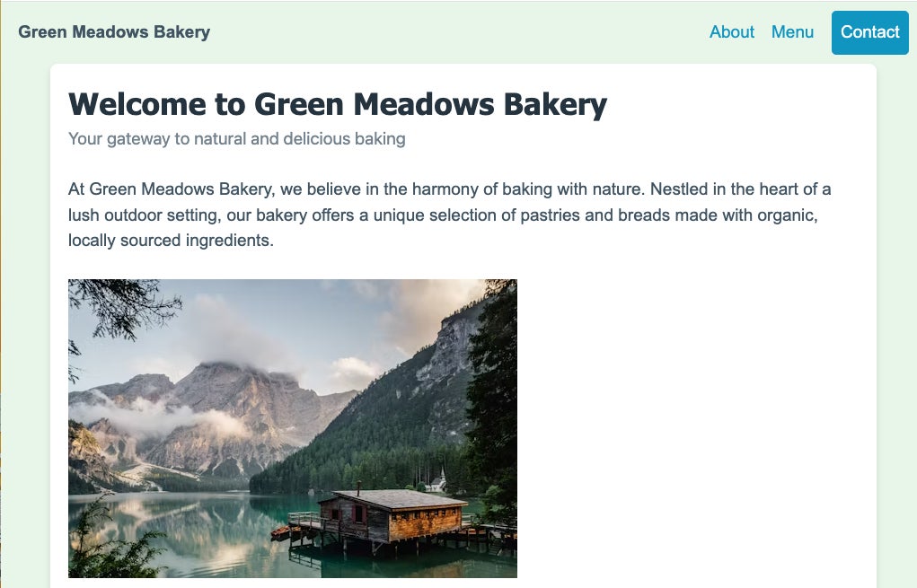Select the subtitle about natural delicious baking

[x=236, y=139]
